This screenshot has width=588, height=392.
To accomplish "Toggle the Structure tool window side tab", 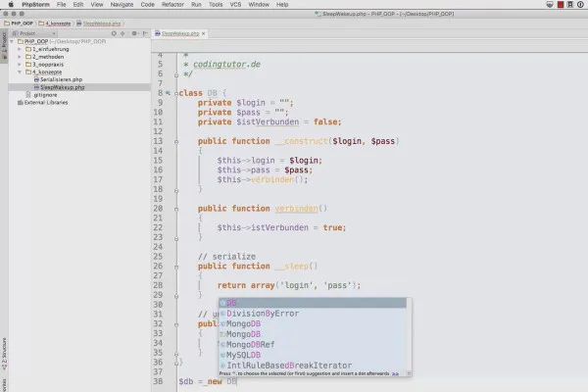I will (x=4, y=354).
